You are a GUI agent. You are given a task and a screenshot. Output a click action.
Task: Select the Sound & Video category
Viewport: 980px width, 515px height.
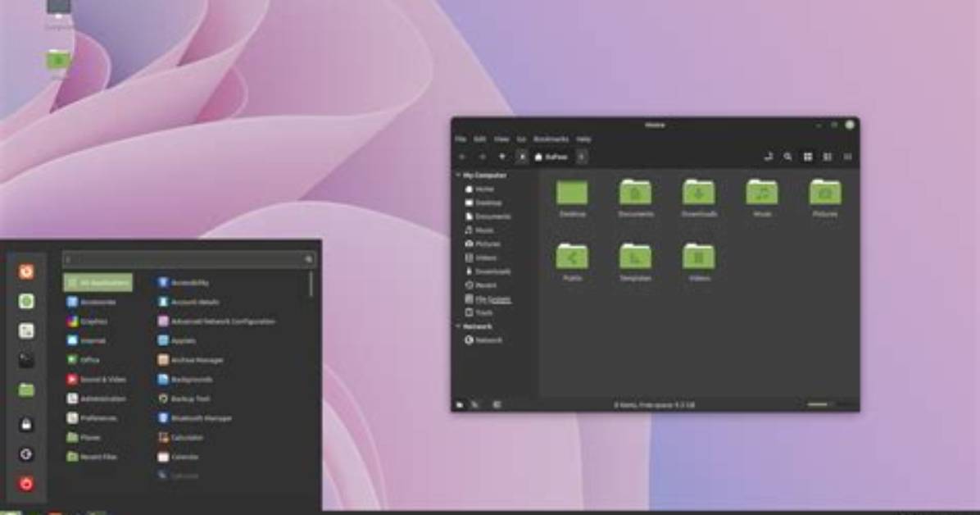click(97, 380)
